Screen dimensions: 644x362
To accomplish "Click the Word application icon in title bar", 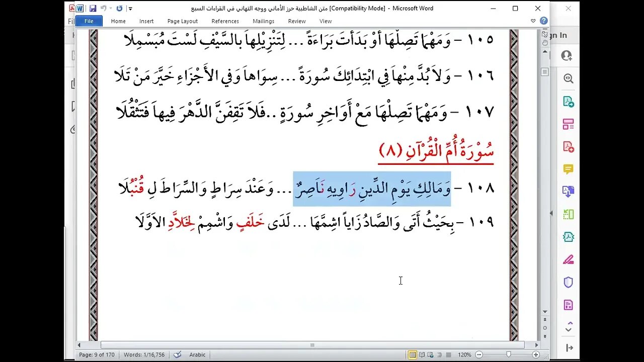I will coord(79,9).
